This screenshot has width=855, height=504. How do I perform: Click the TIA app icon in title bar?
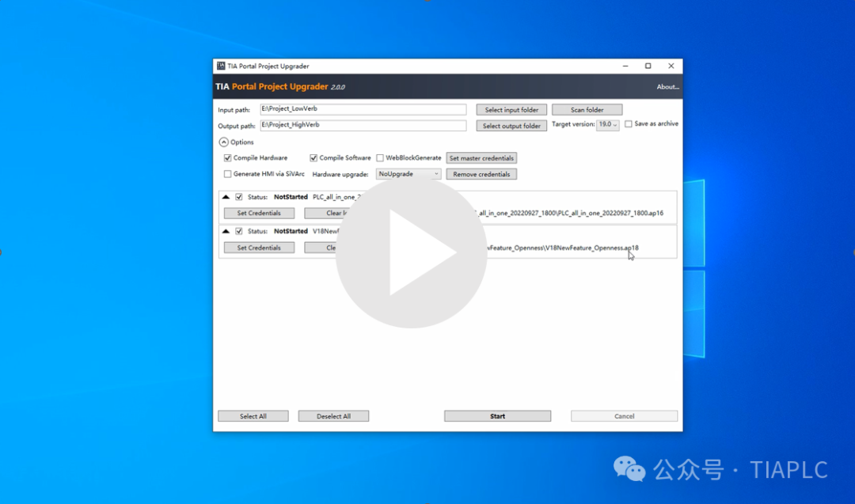[221, 66]
